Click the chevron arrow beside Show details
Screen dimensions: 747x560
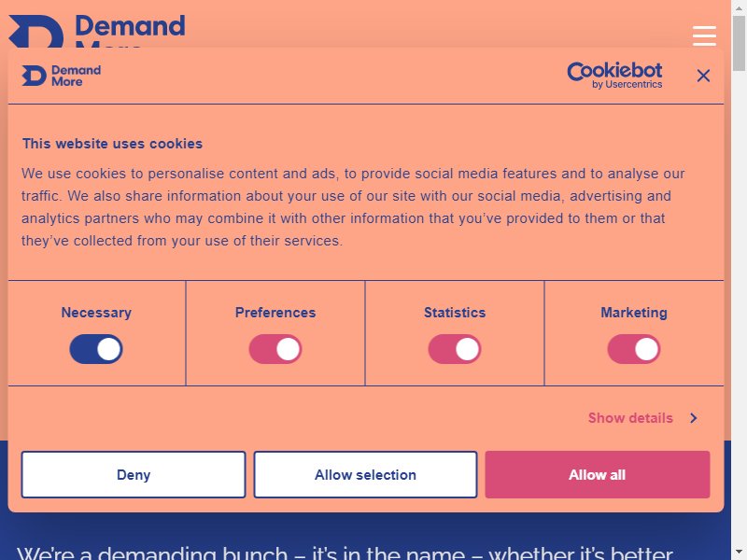pos(694,418)
